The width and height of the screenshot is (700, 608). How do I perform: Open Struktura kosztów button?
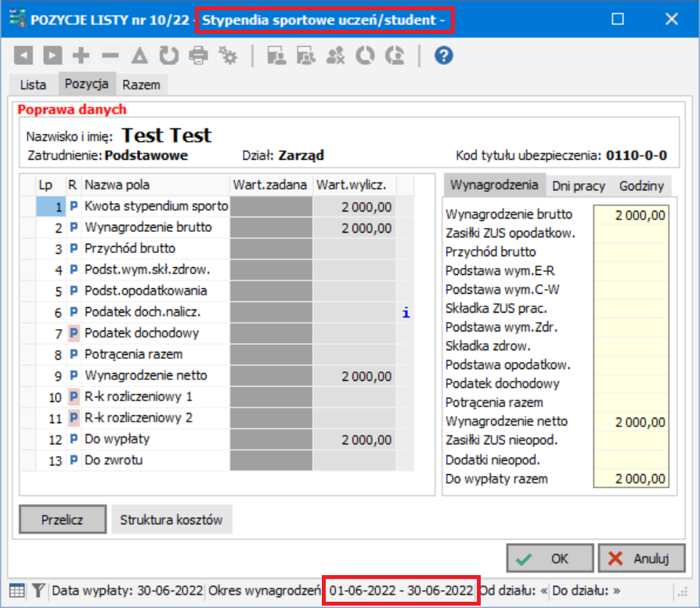(x=171, y=519)
